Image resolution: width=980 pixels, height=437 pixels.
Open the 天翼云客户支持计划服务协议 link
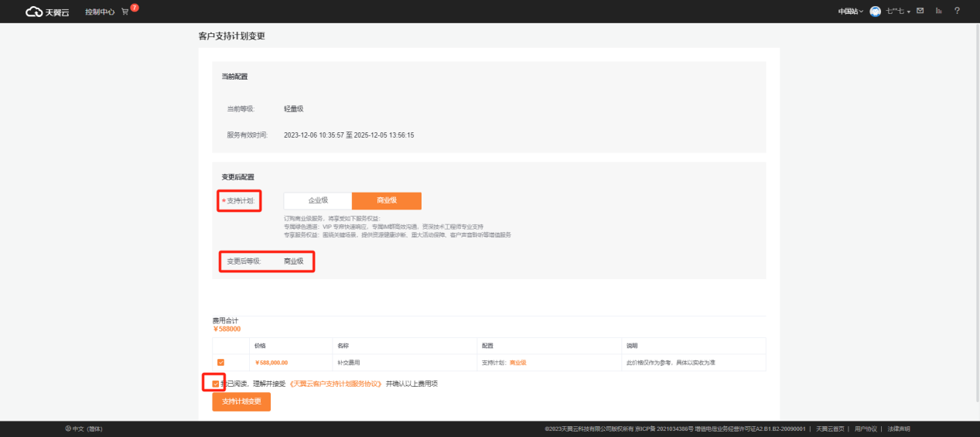click(336, 384)
